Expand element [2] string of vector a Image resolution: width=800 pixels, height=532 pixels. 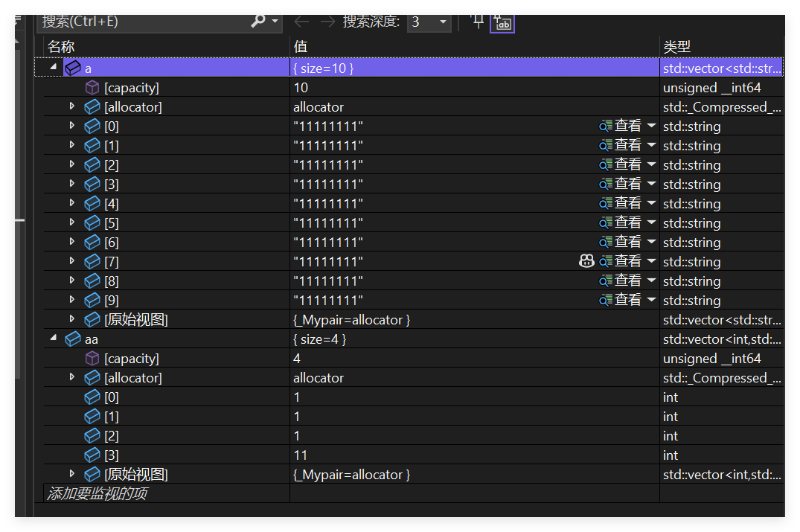[71, 164]
